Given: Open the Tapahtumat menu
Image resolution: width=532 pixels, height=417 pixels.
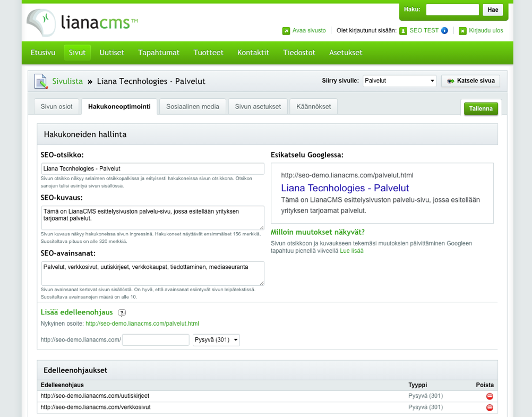Looking at the screenshot, I should (159, 53).
